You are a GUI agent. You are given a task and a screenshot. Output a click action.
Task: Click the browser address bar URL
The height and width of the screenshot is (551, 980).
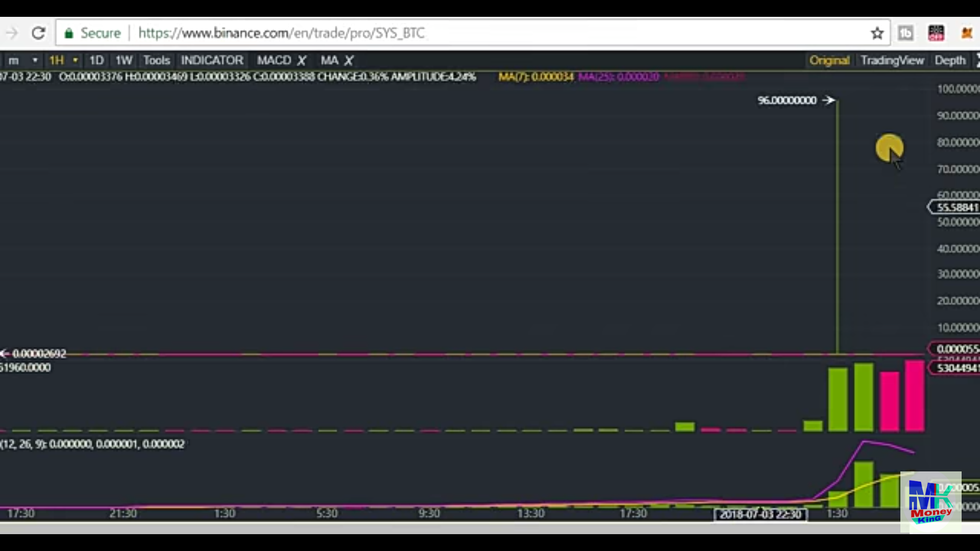(x=281, y=33)
